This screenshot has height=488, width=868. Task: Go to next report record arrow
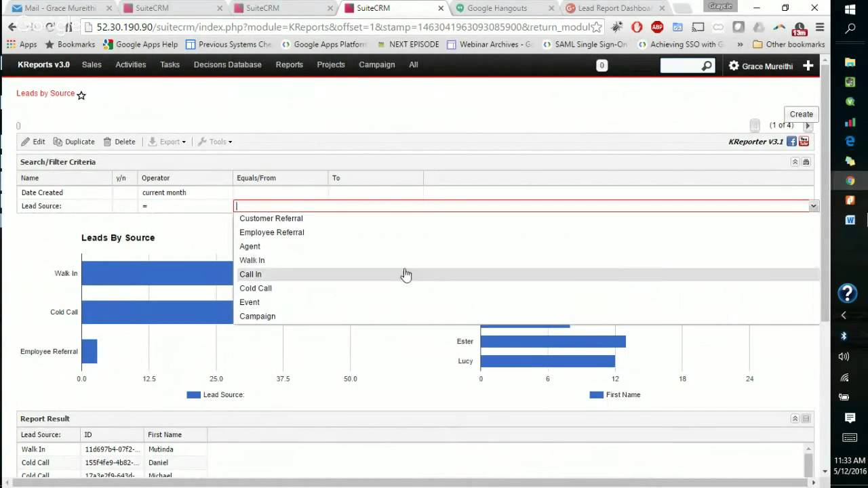coord(807,125)
